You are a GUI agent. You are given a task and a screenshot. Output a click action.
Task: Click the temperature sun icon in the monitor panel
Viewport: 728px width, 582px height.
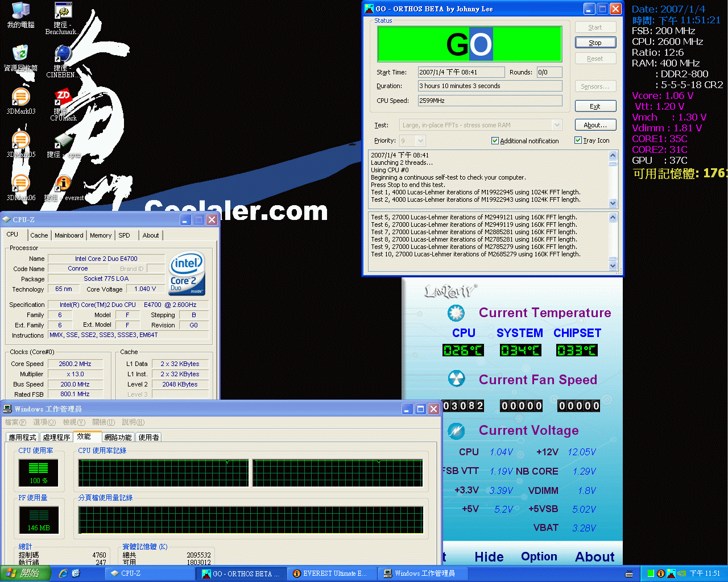pyautogui.click(x=456, y=313)
